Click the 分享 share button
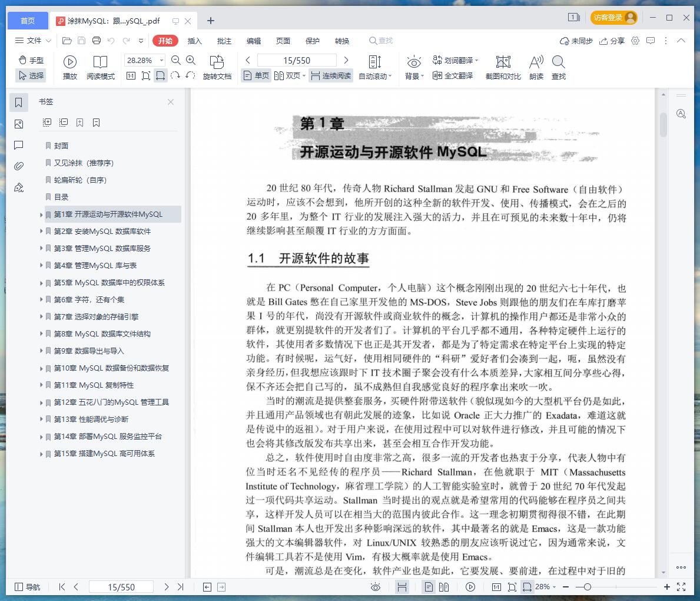Screen dimensions: 700x601 pyautogui.click(x=612, y=41)
